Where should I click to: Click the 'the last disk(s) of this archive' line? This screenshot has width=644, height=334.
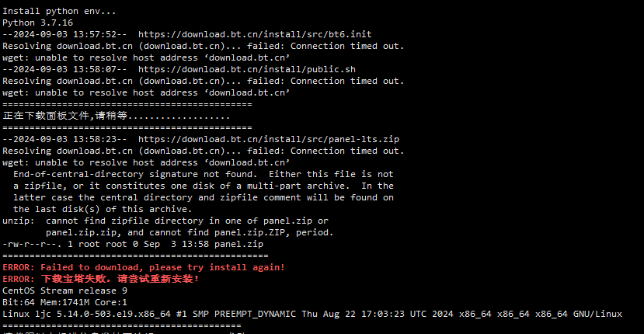103,209
